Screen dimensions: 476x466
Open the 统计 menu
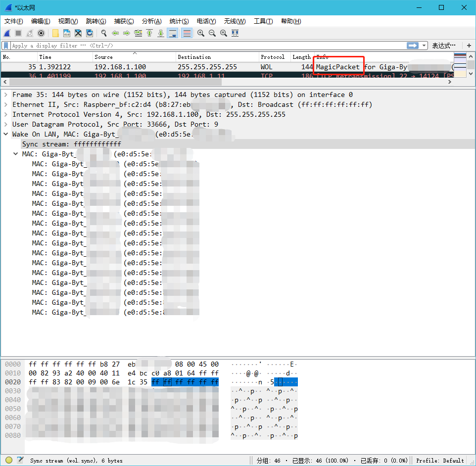[179, 21]
